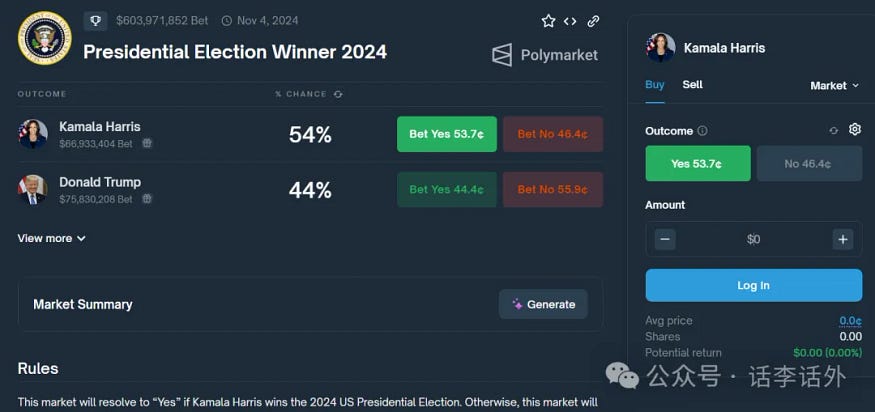Image resolution: width=875 pixels, height=412 pixels.
Task: Switch to the Buy tab
Action: [655, 85]
